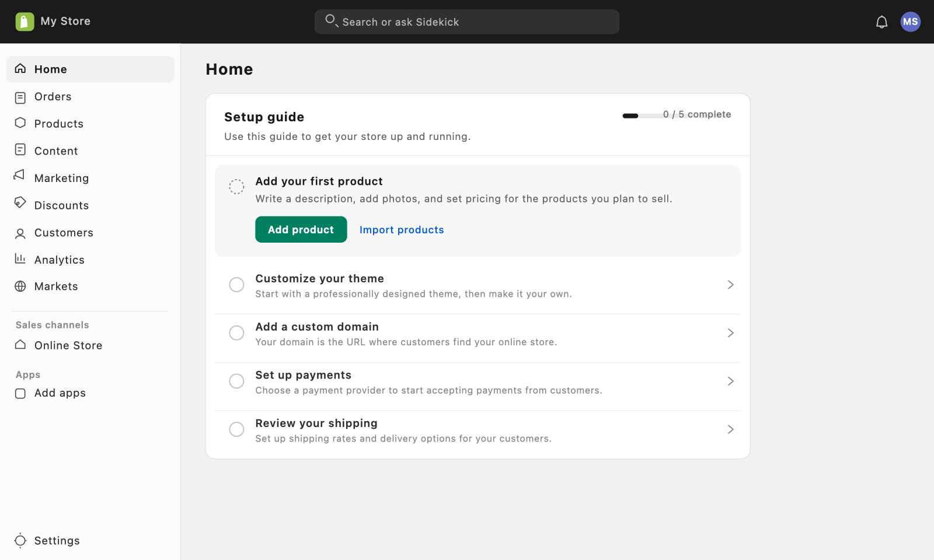
Task: Mark 'Add your first product' step complete
Action: coord(236,187)
